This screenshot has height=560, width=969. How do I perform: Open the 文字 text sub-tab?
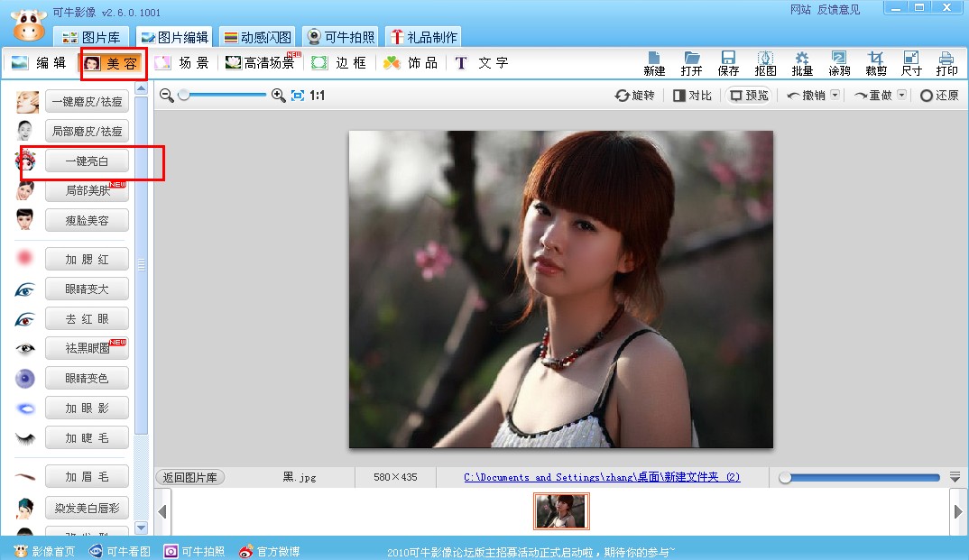click(482, 63)
